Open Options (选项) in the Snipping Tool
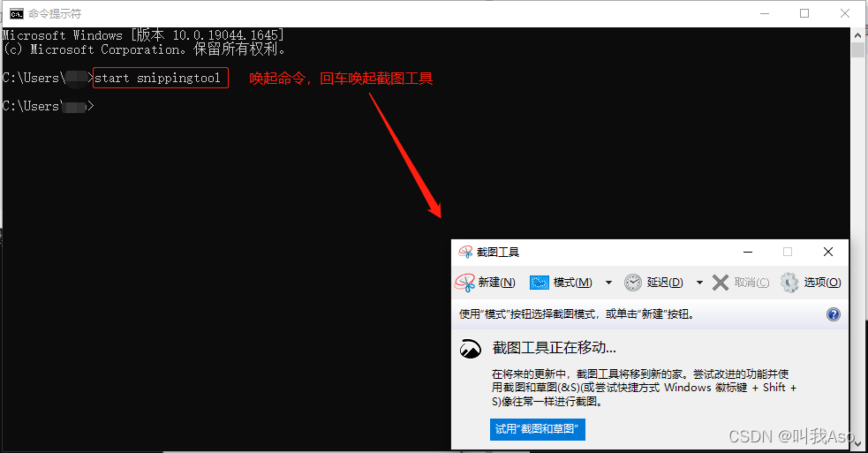 [x=811, y=283]
